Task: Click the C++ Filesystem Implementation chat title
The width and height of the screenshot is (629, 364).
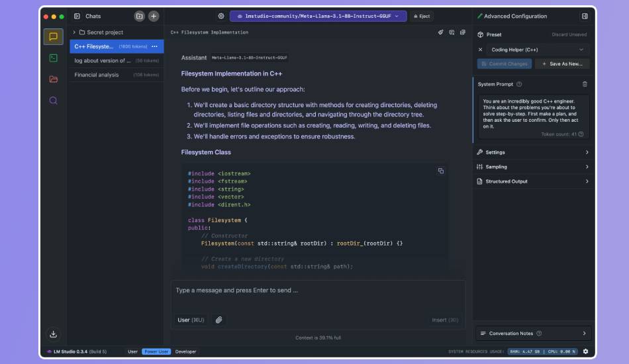Action: [209, 32]
